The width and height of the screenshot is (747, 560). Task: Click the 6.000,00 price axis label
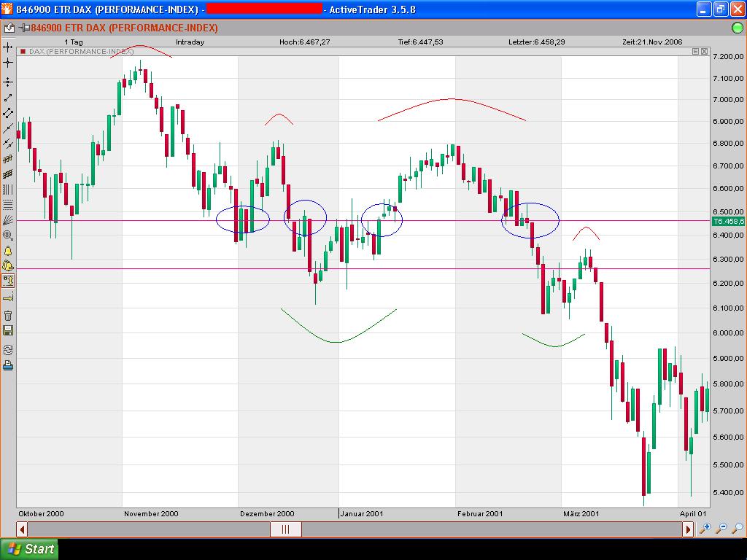pos(728,332)
